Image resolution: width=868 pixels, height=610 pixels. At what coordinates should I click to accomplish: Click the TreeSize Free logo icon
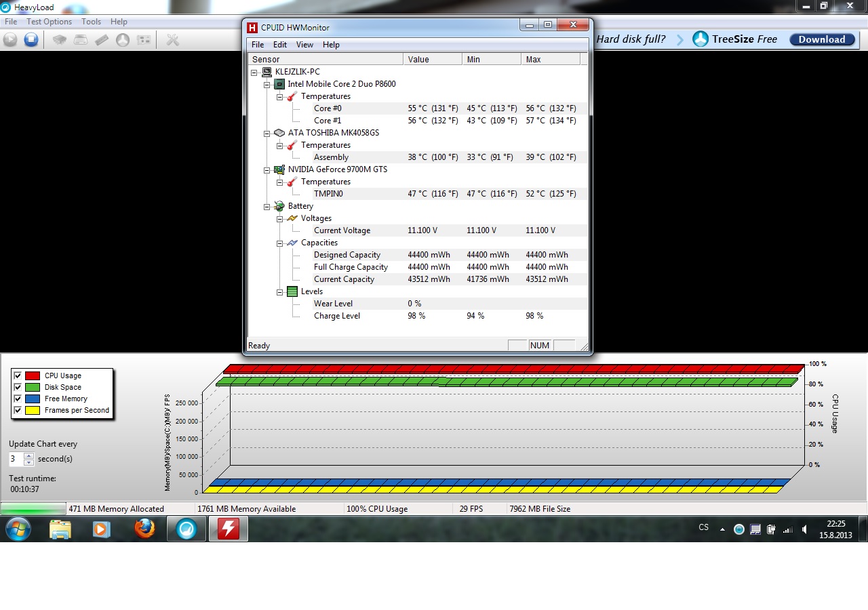click(x=701, y=39)
